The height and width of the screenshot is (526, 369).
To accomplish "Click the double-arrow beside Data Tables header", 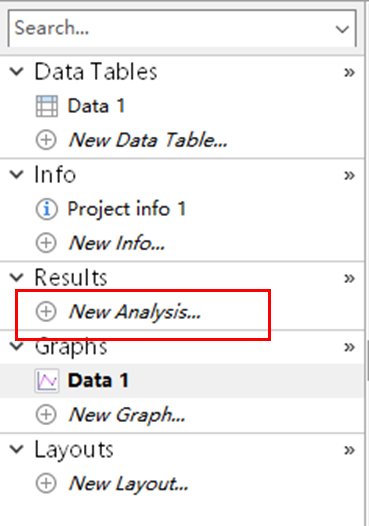I will [x=349, y=72].
